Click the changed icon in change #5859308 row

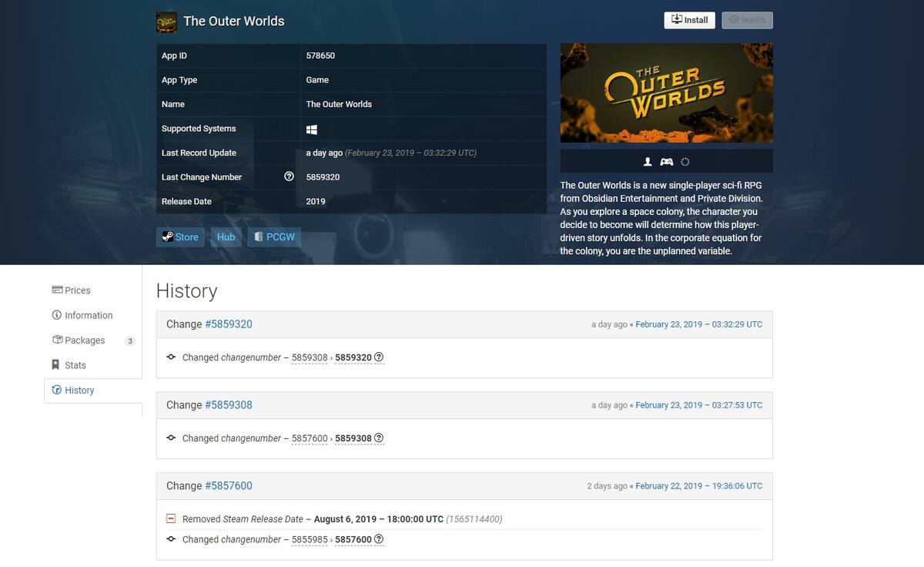pyautogui.click(x=171, y=438)
